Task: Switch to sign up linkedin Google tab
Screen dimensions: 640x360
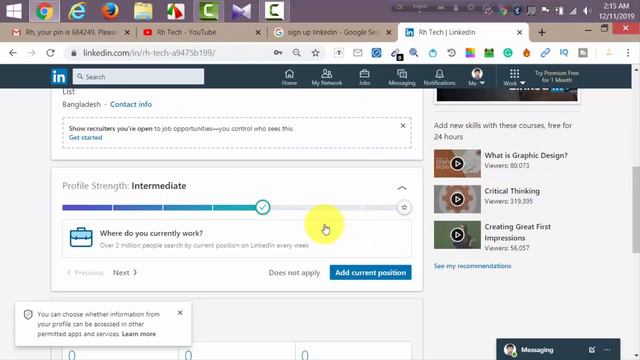Action: (332, 32)
